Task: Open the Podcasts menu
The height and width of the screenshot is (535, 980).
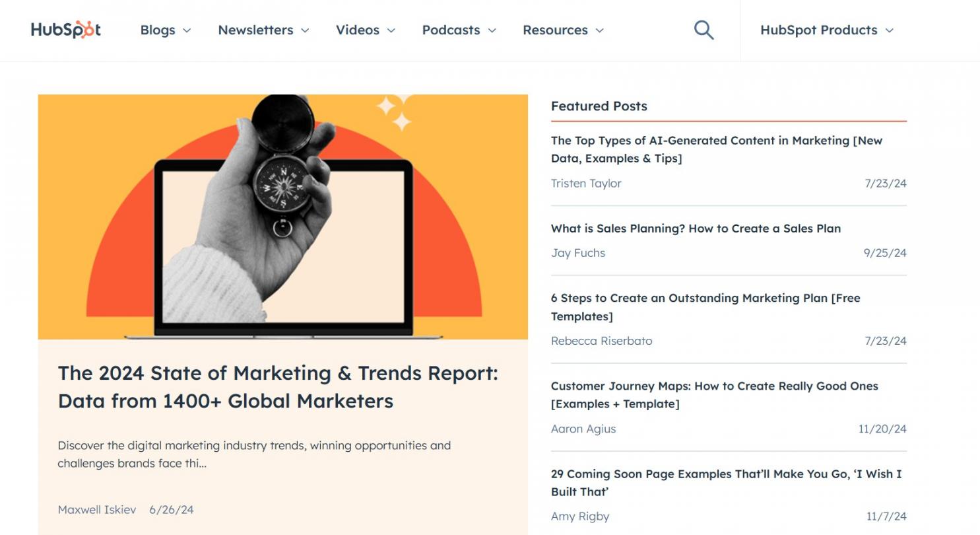Action: (x=459, y=30)
